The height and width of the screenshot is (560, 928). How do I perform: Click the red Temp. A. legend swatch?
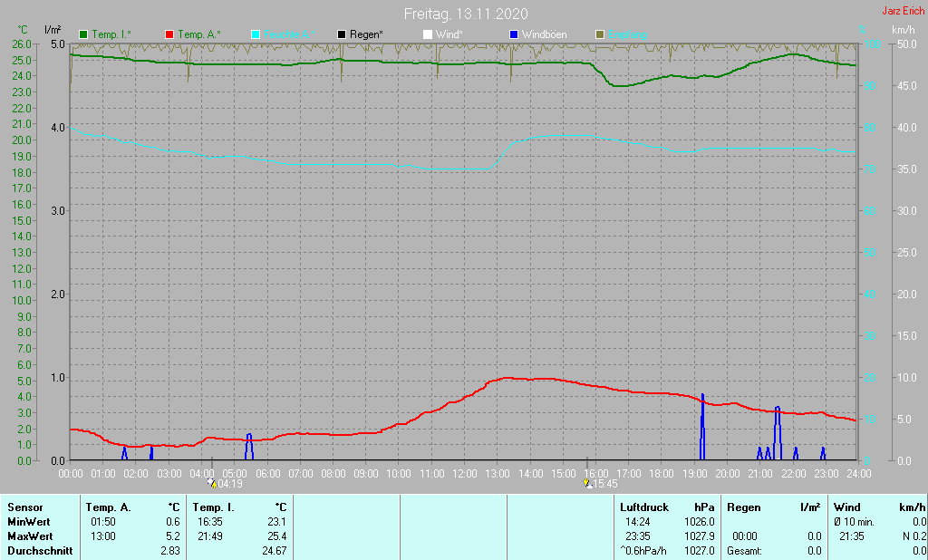pyautogui.click(x=169, y=35)
